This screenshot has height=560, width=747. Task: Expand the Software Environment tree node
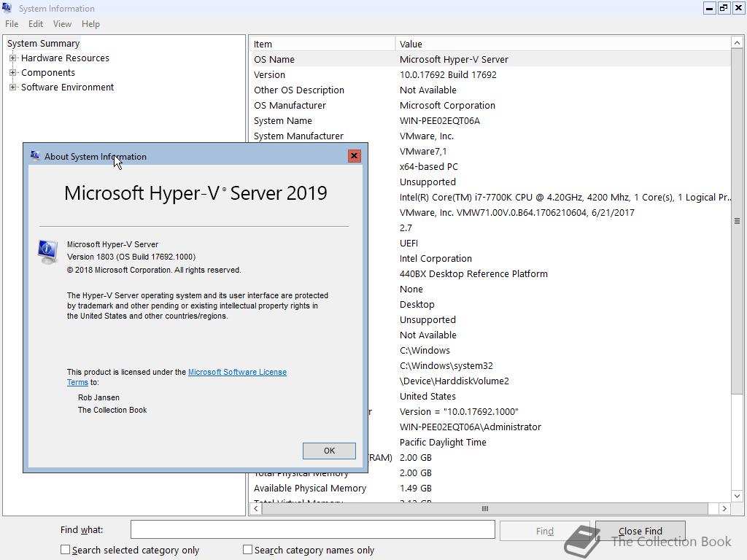[x=13, y=87]
